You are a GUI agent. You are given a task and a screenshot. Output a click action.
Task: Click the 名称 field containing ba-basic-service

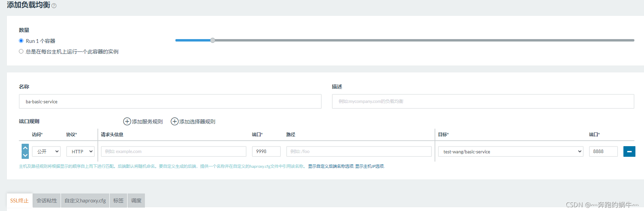coord(170,102)
